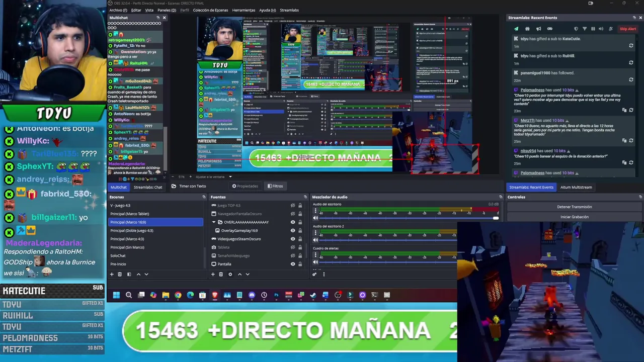
Task: Open the Editar menu
Action: coord(136,10)
